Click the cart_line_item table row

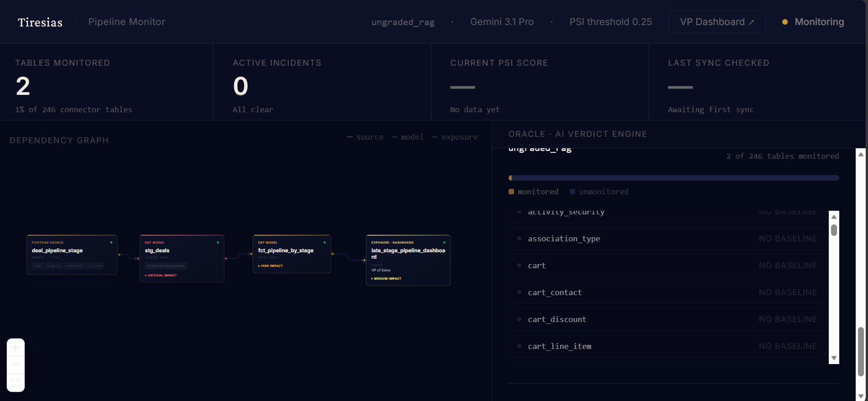pos(667,346)
